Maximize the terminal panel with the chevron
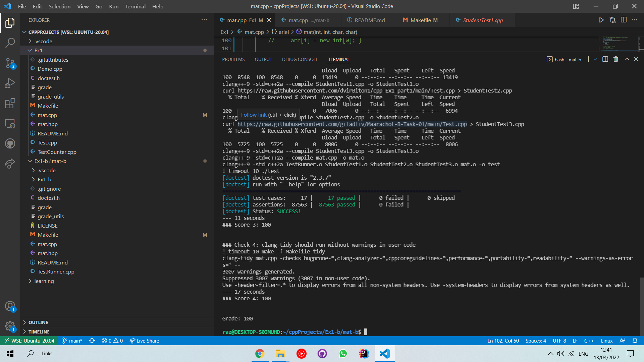This screenshot has width=644, height=362. [x=626, y=59]
